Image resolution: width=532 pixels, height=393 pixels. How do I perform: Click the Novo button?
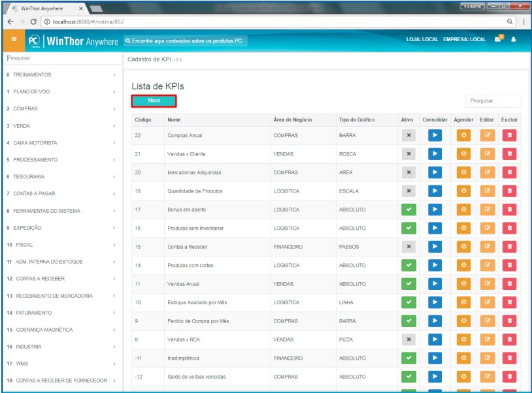coord(154,101)
